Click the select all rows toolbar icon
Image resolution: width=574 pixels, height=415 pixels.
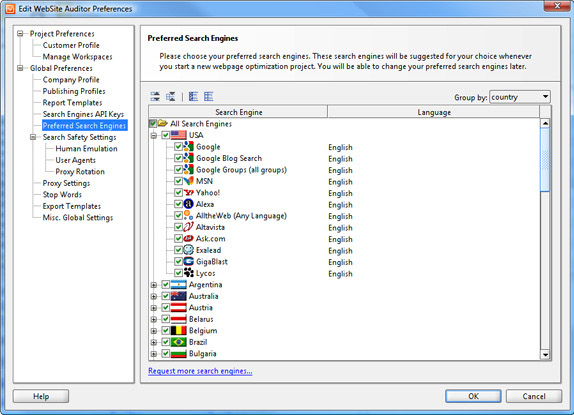(193, 97)
